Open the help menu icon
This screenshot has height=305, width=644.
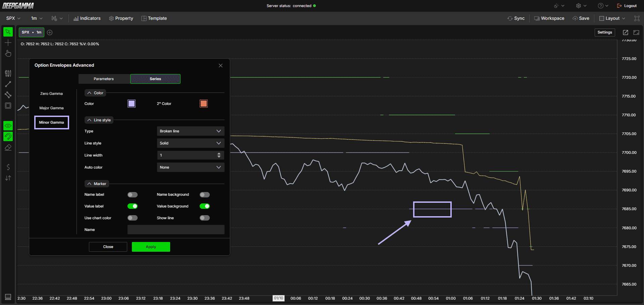pos(603,6)
